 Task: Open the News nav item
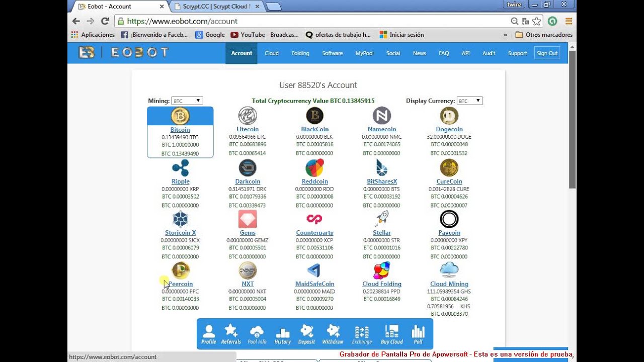pos(419,53)
